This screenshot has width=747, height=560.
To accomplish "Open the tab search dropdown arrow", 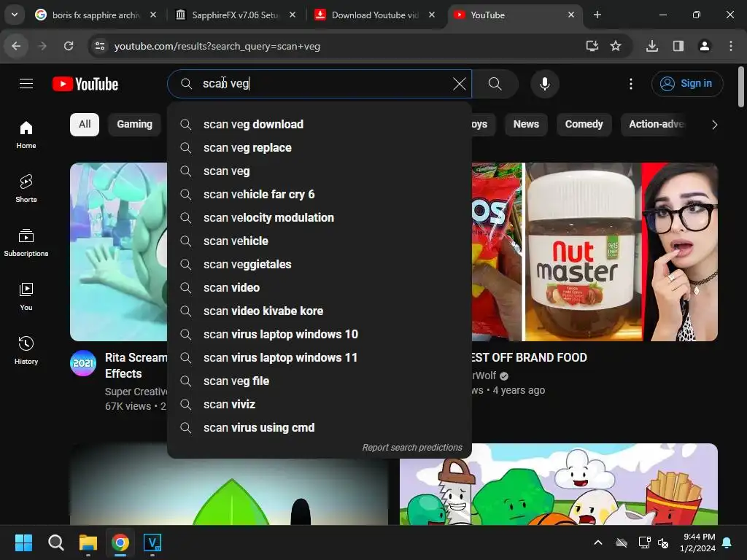I will click(15, 15).
